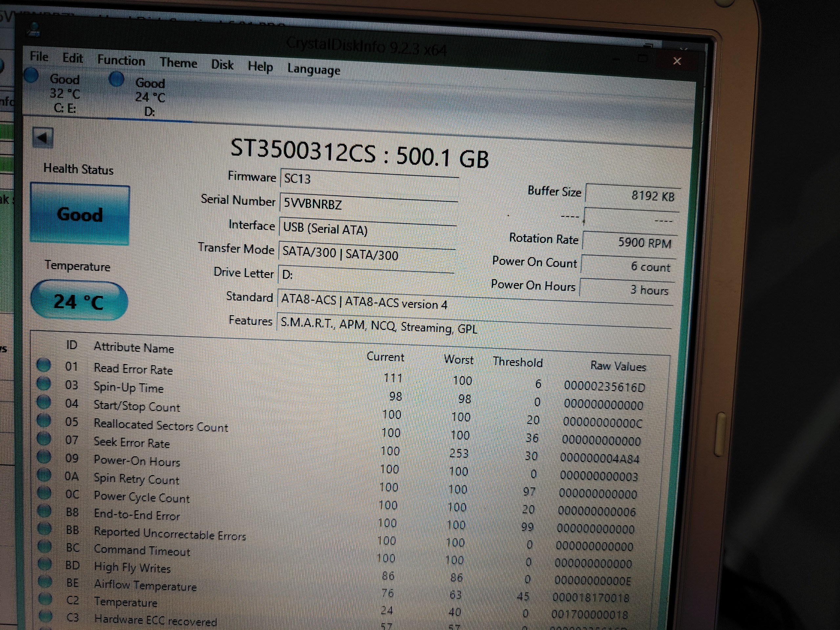This screenshot has width=840, height=630.
Task: Click the Good health status button
Action: 80,215
